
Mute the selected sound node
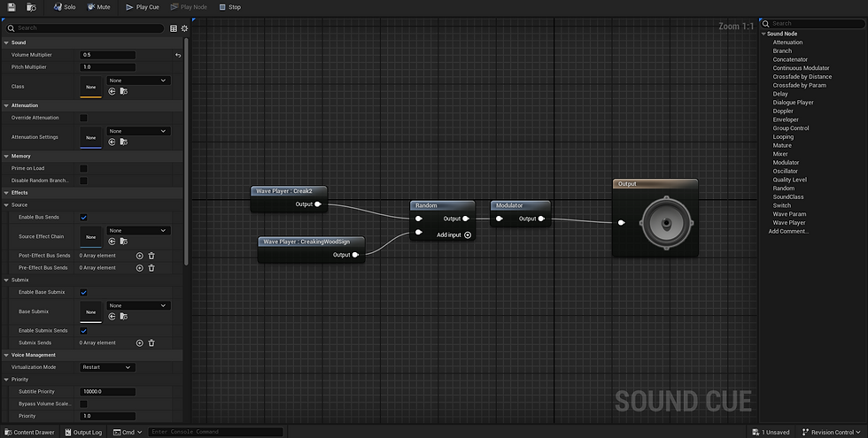pos(98,7)
